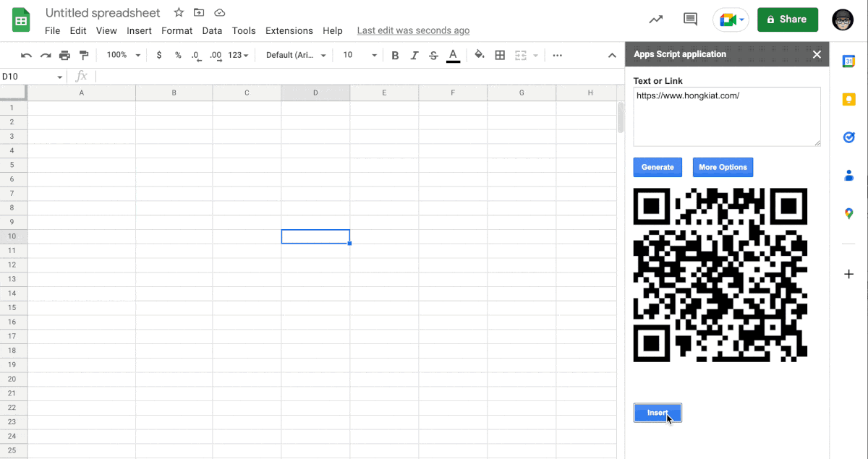Open the Format menu
The image size is (868, 459).
click(177, 30)
